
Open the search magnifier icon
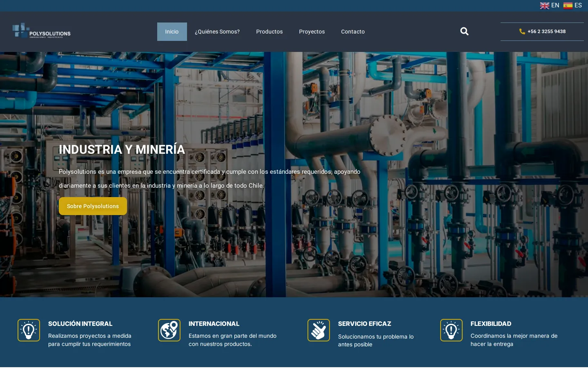tap(464, 31)
